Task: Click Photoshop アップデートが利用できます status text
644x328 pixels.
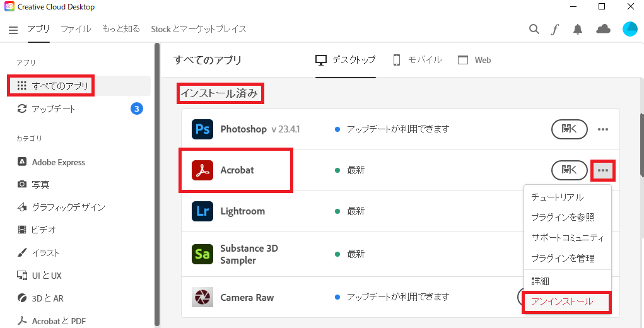Action: [x=398, y=129]
